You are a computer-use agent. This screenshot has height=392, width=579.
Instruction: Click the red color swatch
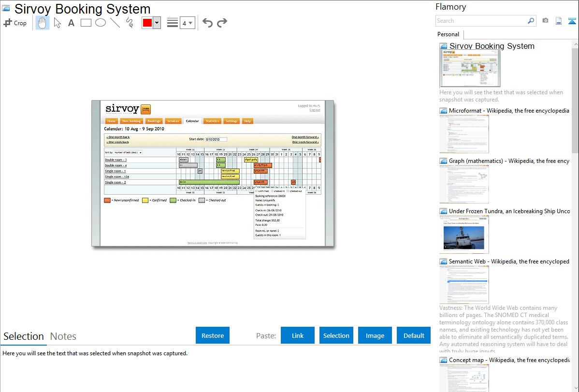click(147, 23)
